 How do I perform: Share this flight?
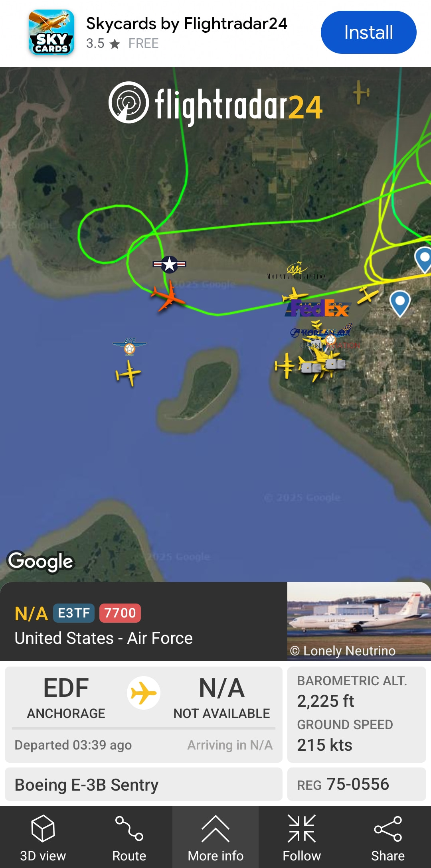tap(388, 836)
